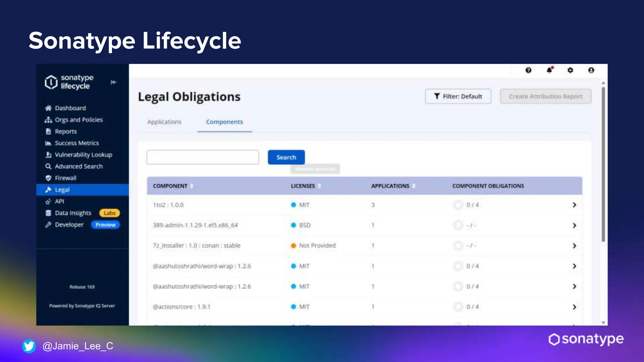Expand the 1to2 : 1.0.0 row chevron

574,205
